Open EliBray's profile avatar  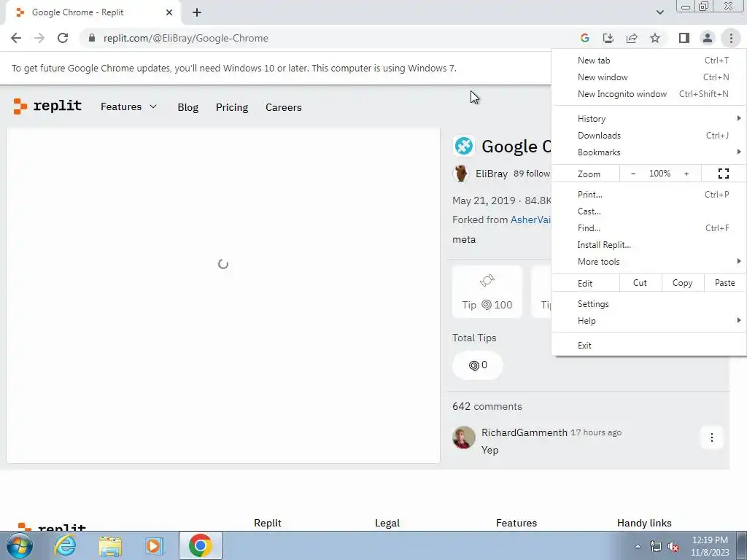461,174
